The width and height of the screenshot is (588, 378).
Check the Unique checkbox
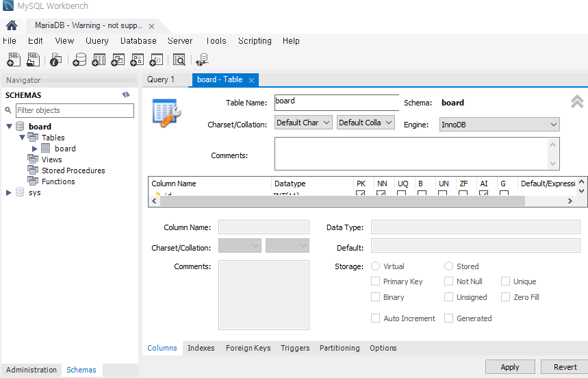coord(505,281)
